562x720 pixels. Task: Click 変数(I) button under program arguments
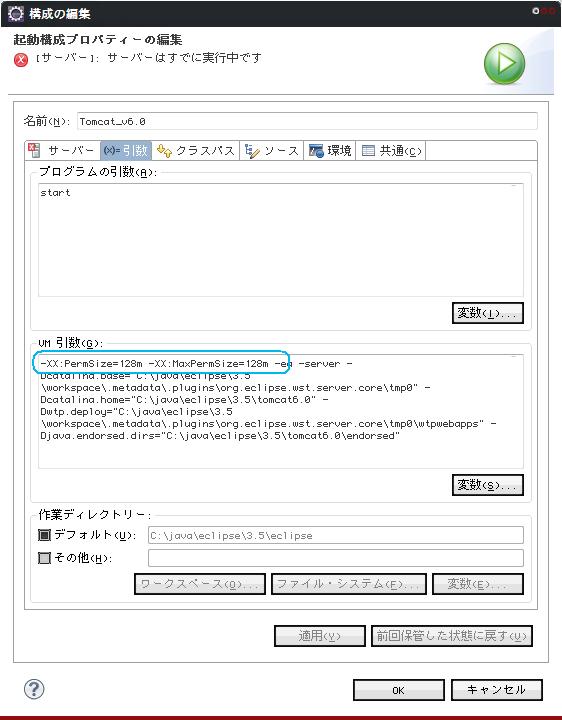(x=488, y=313)
